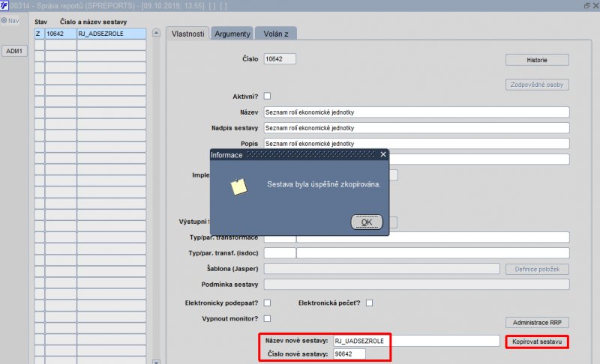600x364 pixels.
Task: Click the Typ/par. transformace parameter field
Action: (433, 237)
